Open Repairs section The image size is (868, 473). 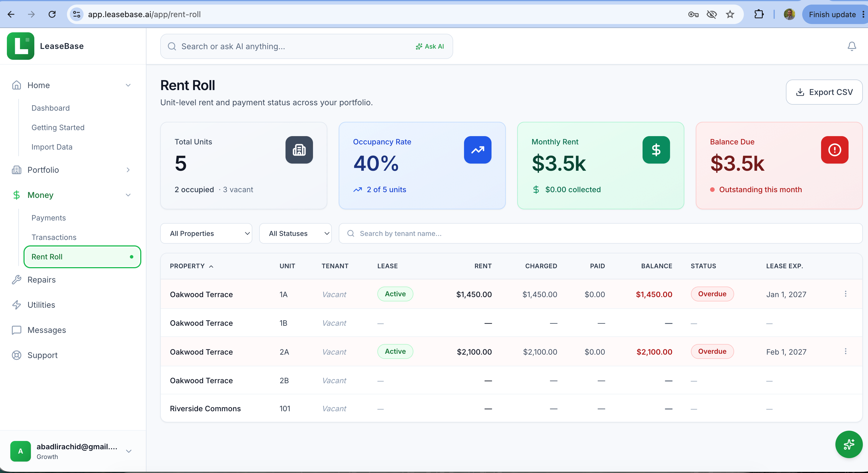(x=41, y=280)
